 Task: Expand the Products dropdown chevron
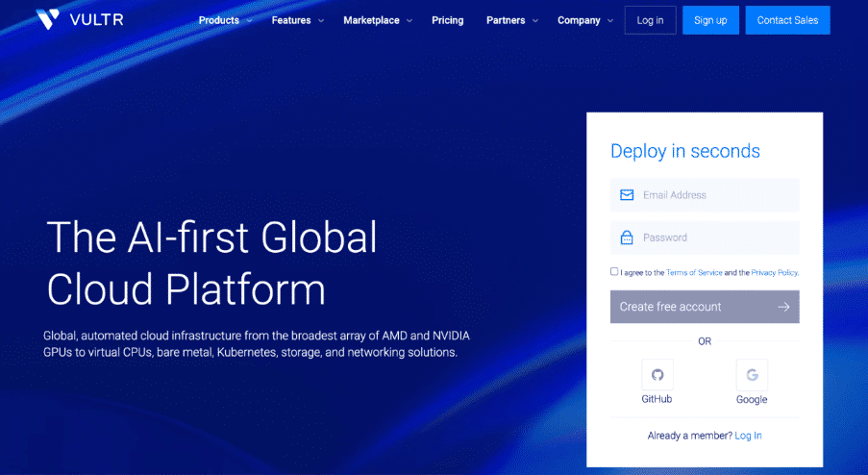249,21
